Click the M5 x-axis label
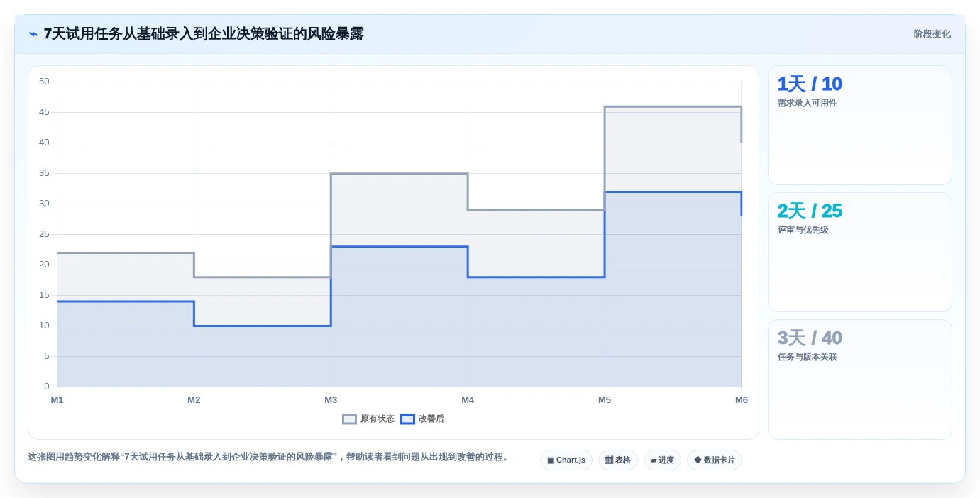This screenshot has width=980, height=498. pyautogui.click(x=605, y=400)
